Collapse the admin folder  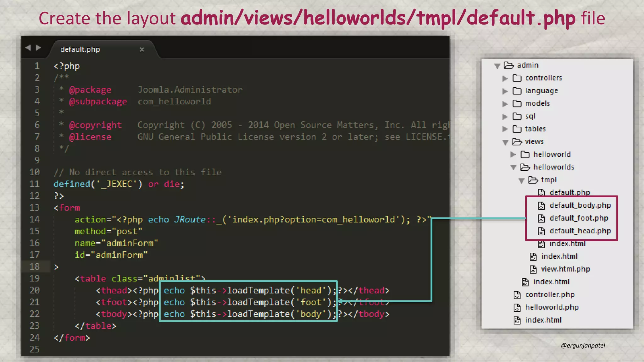click(497, 66)
